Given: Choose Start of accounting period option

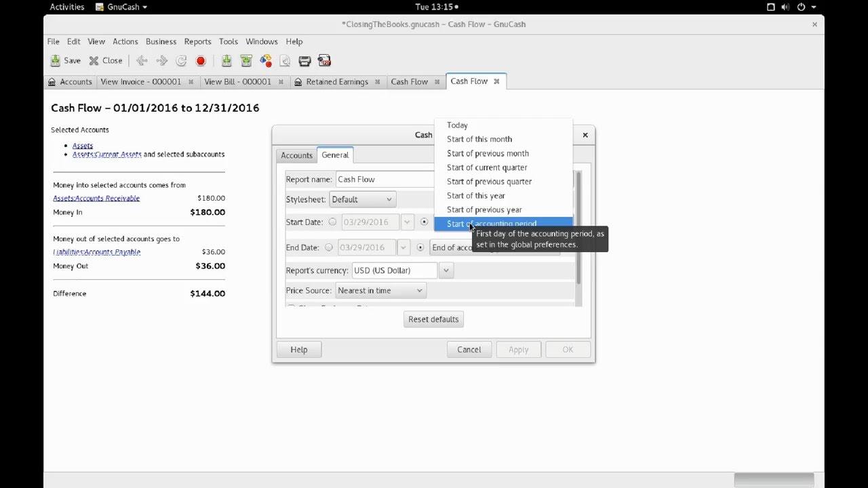Looking at the screenshot, I should click(503, 224).
